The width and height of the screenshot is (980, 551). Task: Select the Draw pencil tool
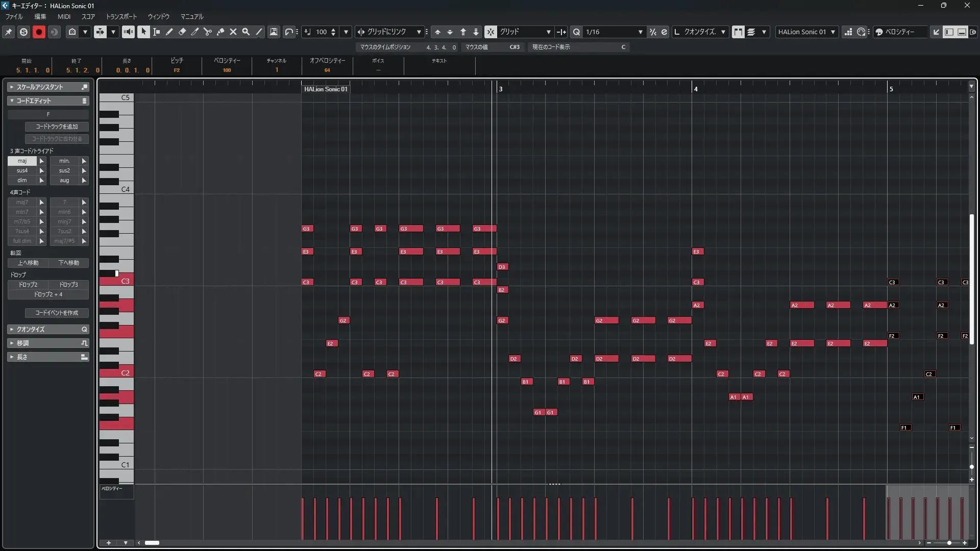169,32
